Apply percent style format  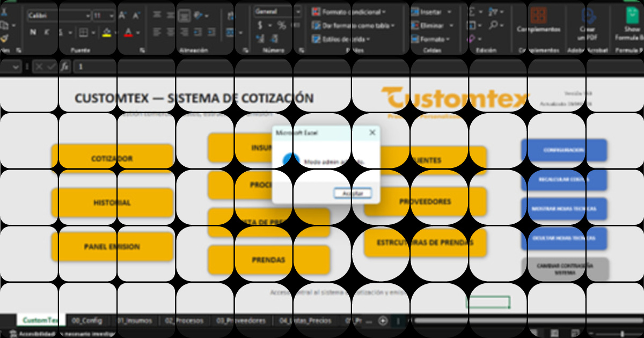(281, 25)
